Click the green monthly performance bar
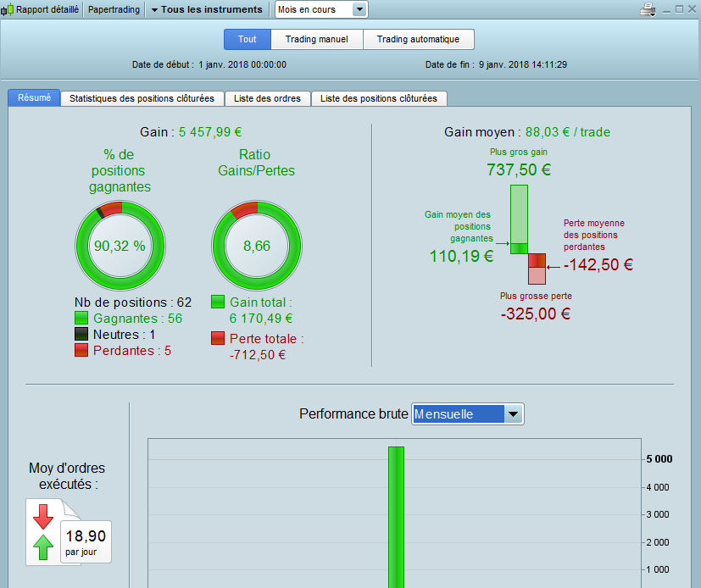The width and height of the screenshot is (701, 588). (396, 517)
